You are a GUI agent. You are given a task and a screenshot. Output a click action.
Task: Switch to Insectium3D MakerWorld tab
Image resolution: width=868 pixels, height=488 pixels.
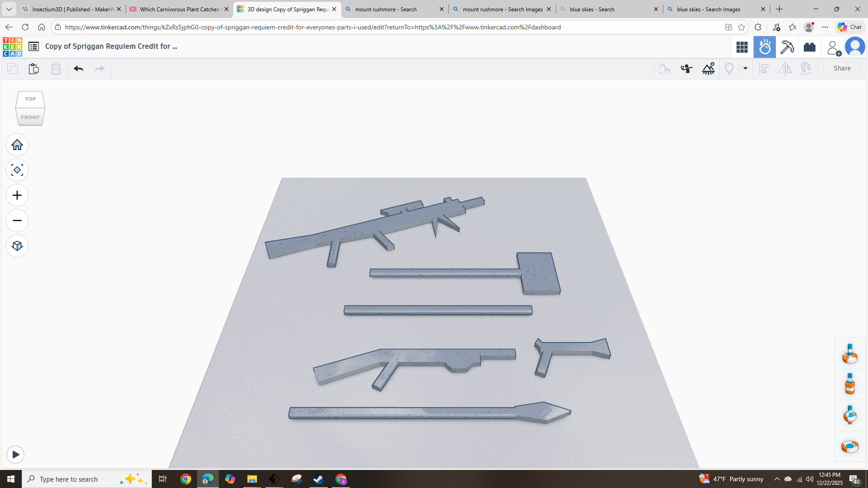pos(72,9)
